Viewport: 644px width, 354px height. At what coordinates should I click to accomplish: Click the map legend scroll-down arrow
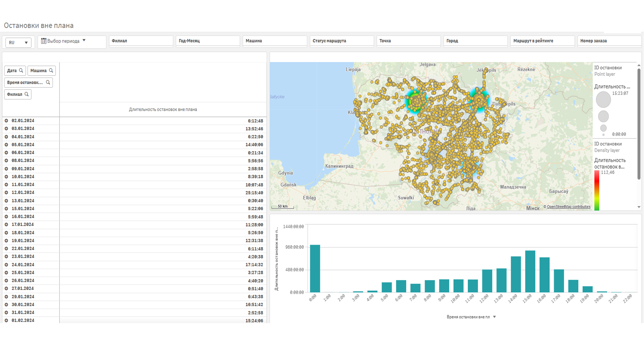point(639,207)
